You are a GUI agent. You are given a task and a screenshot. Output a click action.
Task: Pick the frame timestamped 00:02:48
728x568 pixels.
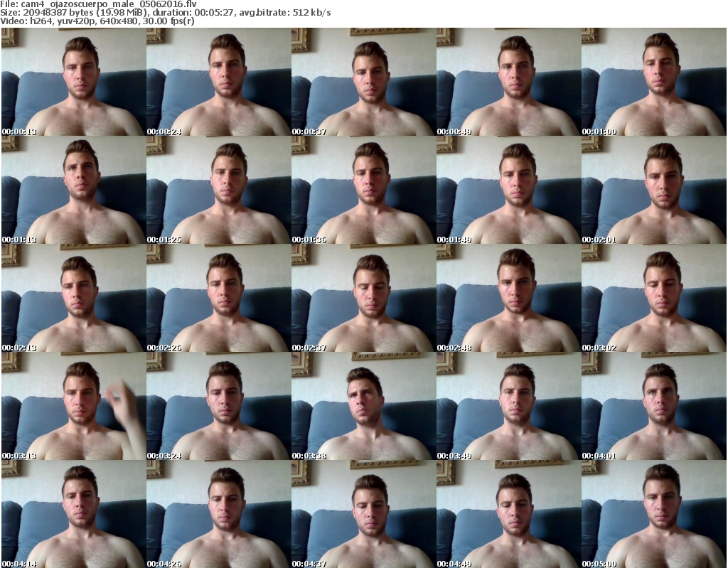pos(509,298)
